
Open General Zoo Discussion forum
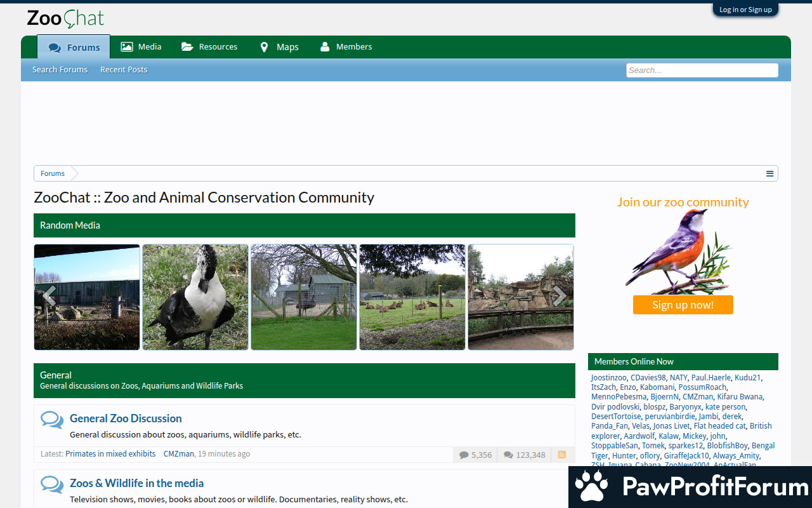click(x=126, y=418)
